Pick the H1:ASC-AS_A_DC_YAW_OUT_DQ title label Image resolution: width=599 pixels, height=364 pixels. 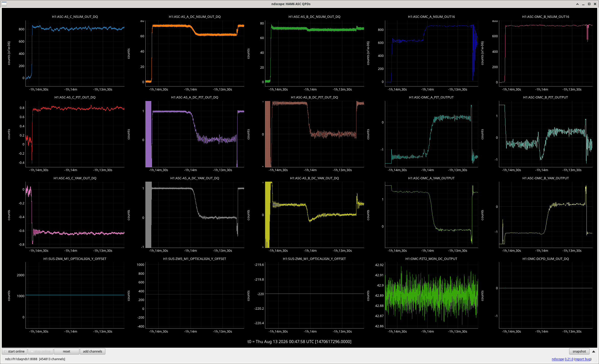click(x=195, y=178)
